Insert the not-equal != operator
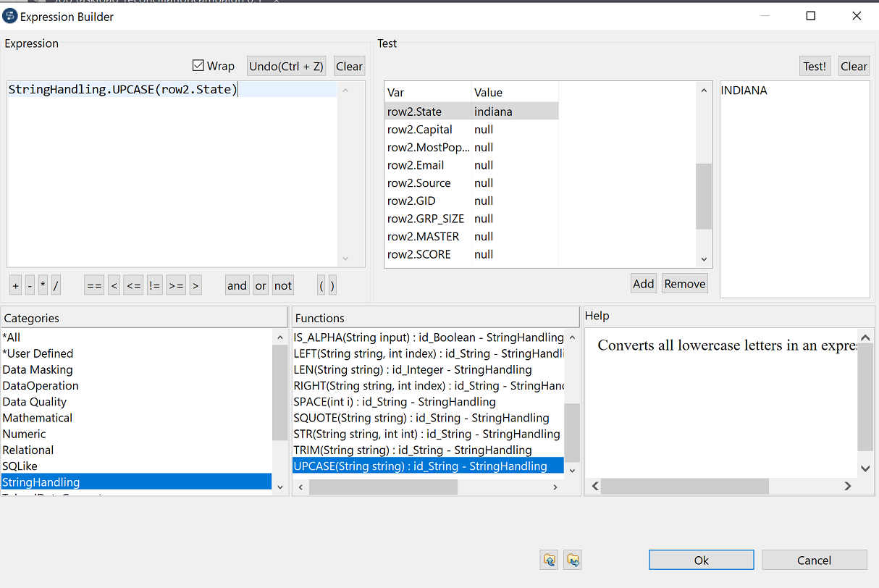Image resolution: width=879 pixels, height=588 pixels. (x=154, y=285)
